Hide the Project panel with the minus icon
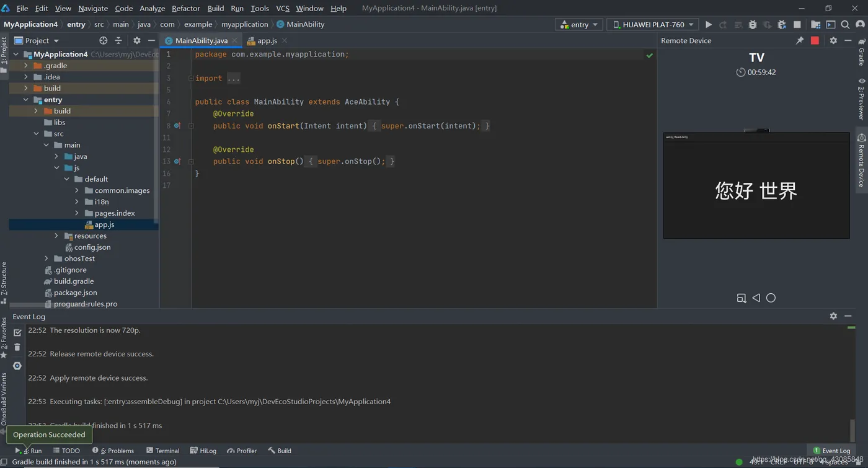The width and height of the screenshot is (868, 468). tap(151, 40)
